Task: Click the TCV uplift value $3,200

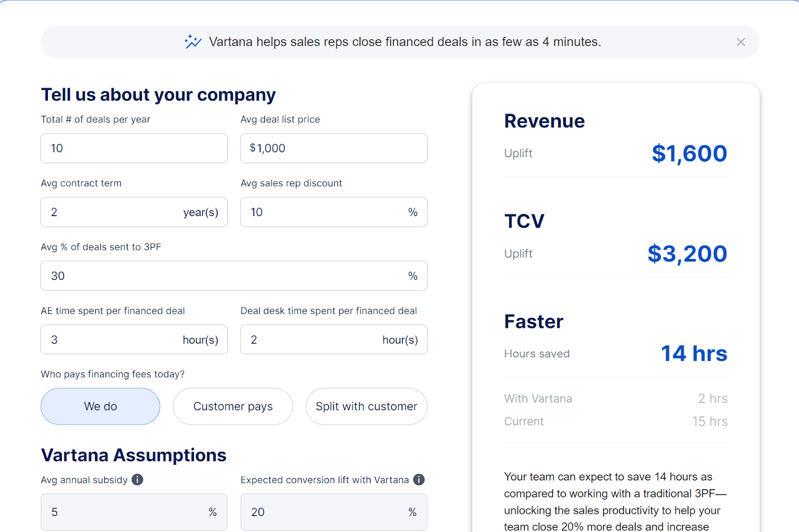Action: coord(687,254)
